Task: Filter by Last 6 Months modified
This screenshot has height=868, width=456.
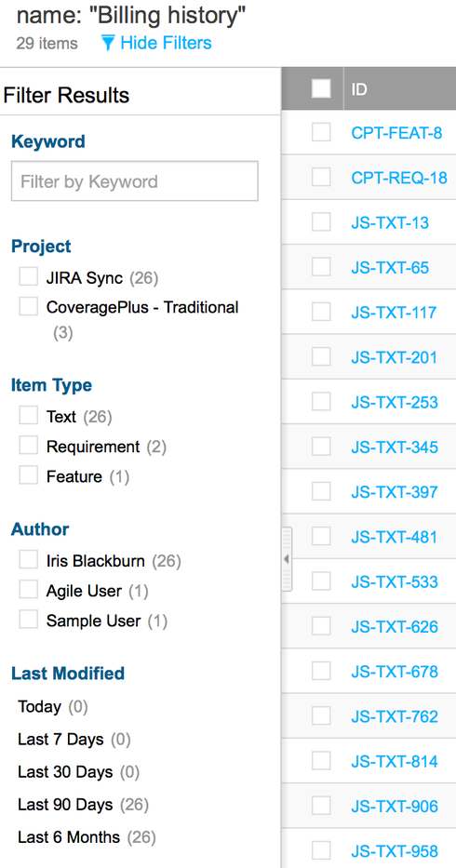Action: pyautogui.click(x=69, y=837)
